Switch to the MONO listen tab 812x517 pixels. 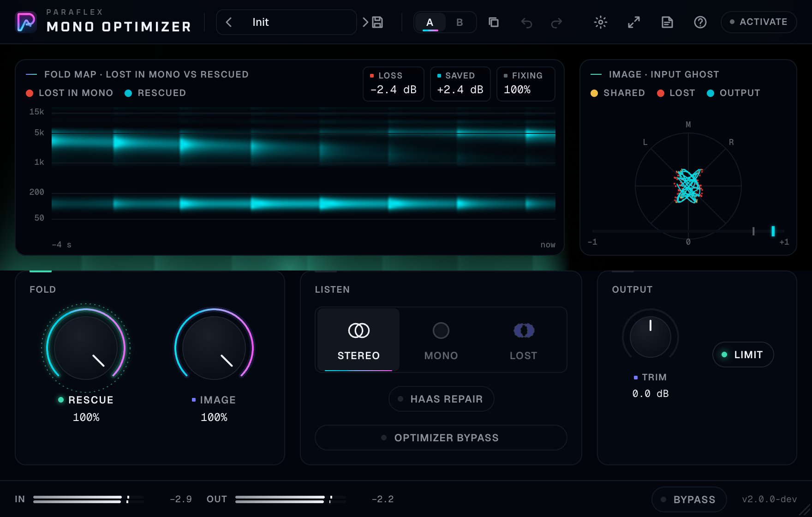tap(441, 340)
